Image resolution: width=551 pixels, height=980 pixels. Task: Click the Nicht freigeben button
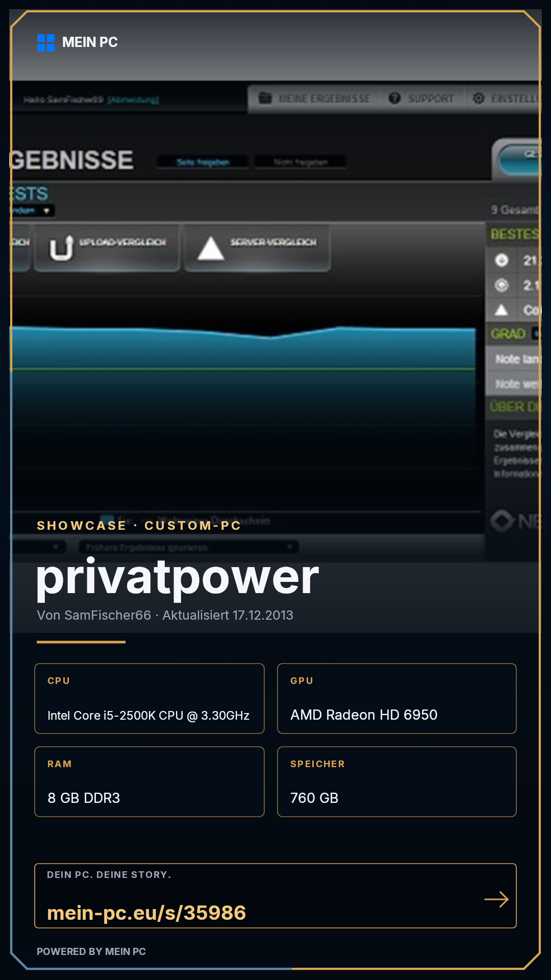[x=300, y=162]
